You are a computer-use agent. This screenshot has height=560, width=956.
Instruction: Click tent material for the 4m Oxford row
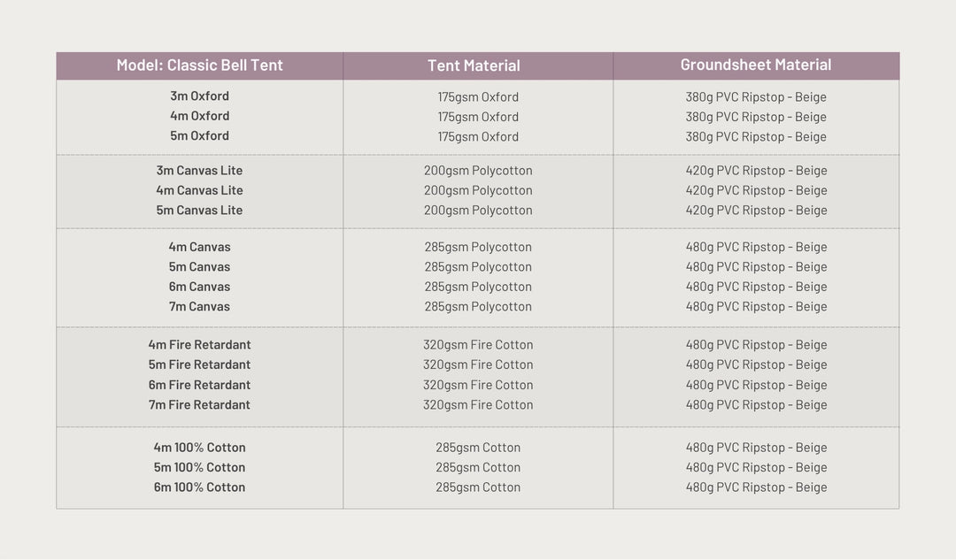[x=478, y=117]
